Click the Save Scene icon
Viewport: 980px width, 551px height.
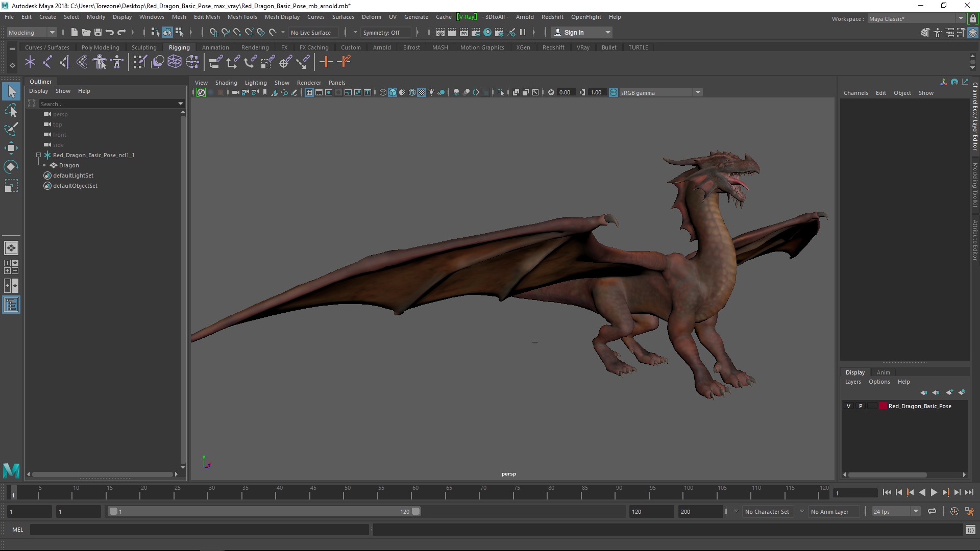click(98, 32)
